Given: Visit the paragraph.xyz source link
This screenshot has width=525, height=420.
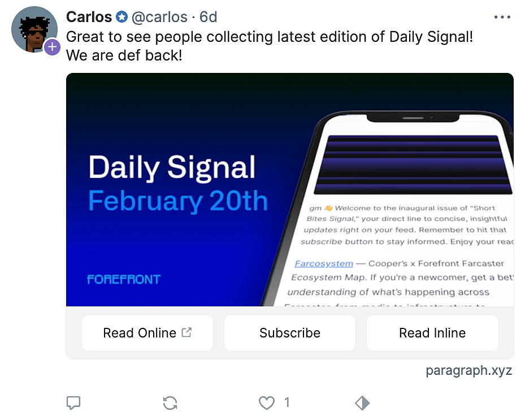Looking at the screenshot, I should (x=469, y=371).
